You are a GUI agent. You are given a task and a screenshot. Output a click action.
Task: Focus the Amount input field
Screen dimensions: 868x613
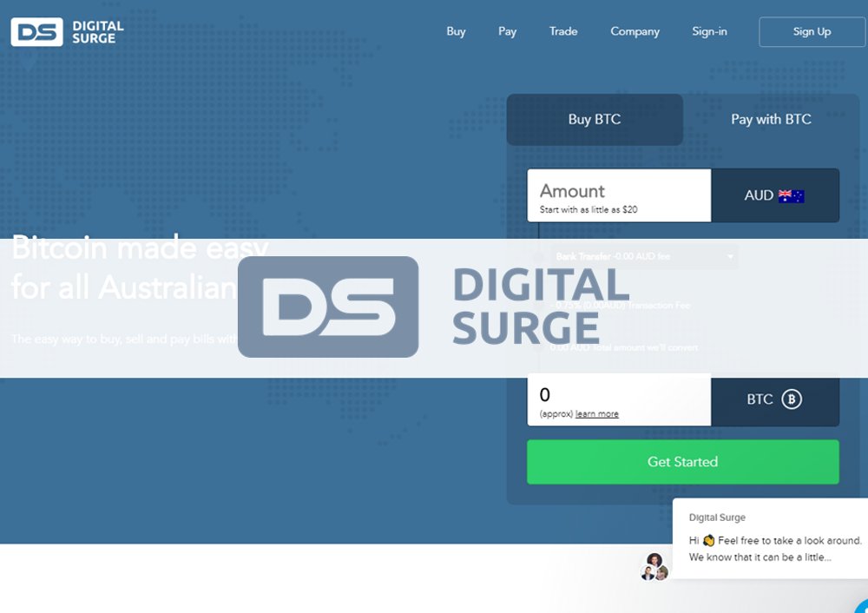point(619,195)
